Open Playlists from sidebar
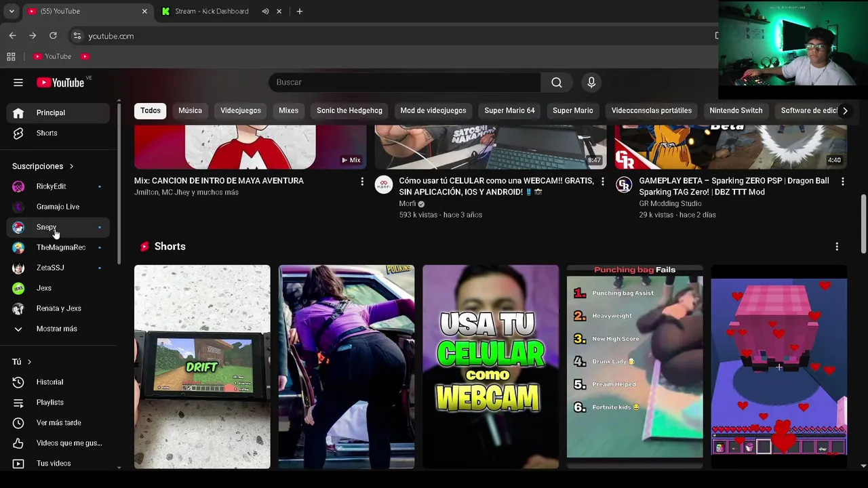Image resolution: width=868 pixels, height=488 pixels. point(58,403)
